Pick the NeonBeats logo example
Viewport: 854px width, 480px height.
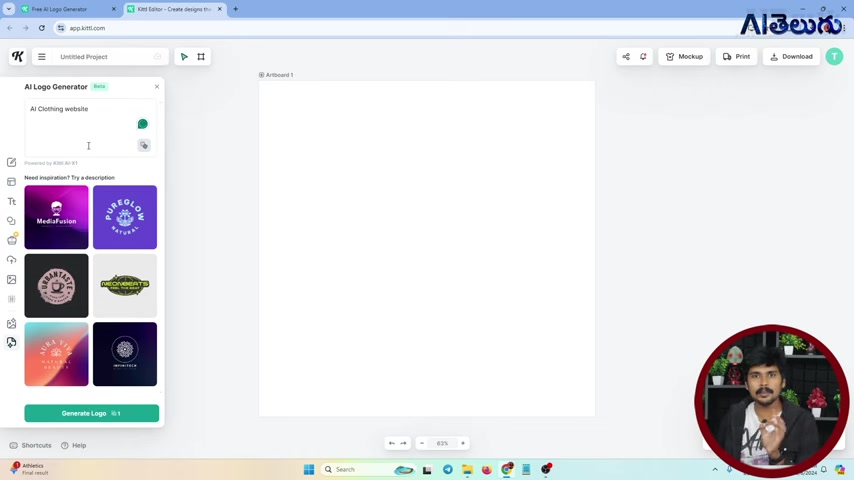point(125,285)
